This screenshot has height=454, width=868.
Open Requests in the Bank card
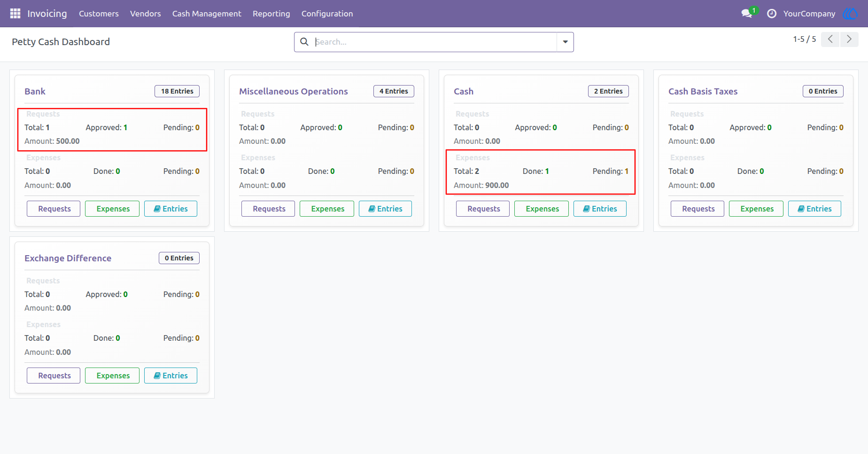tap(54, 209)
